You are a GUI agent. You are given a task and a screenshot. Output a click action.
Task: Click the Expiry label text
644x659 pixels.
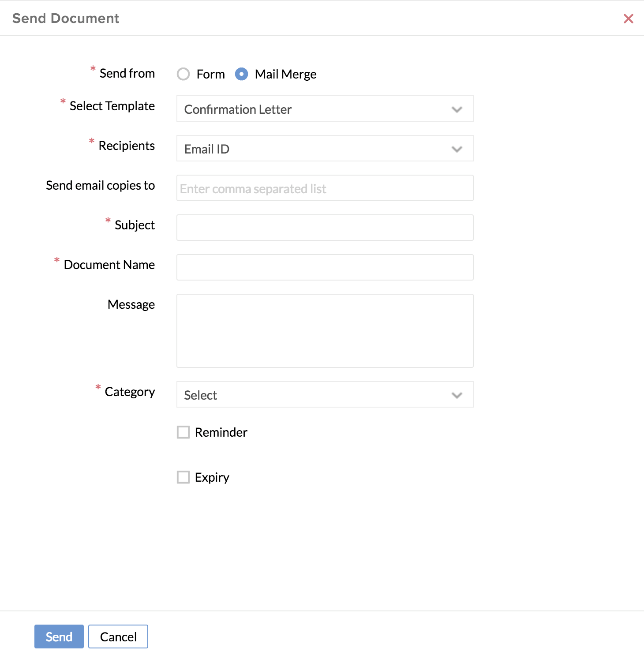click(x=212, y=478)
